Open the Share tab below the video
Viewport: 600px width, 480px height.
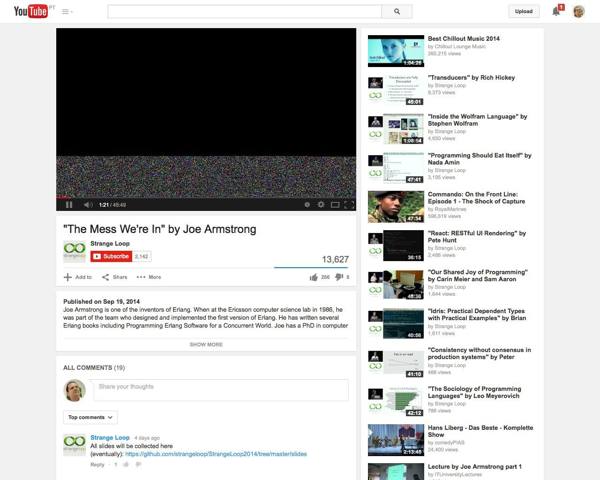[x=114, y=277]
